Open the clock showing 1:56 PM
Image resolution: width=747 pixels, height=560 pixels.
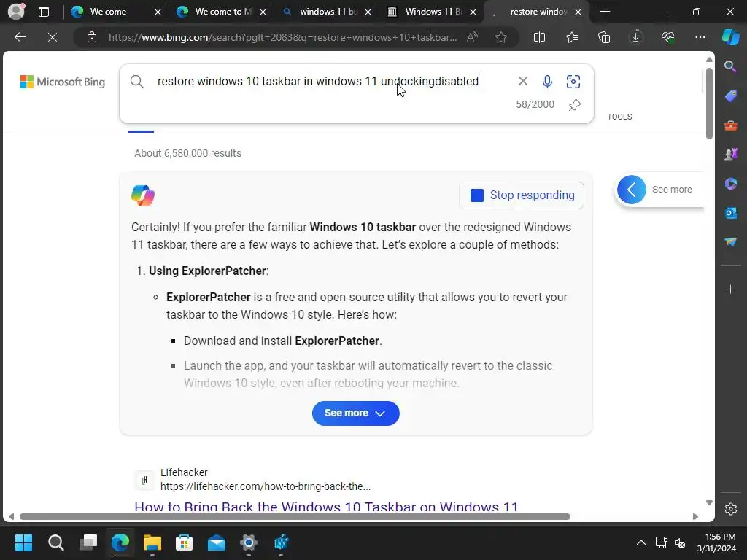[x=716, y=542]
